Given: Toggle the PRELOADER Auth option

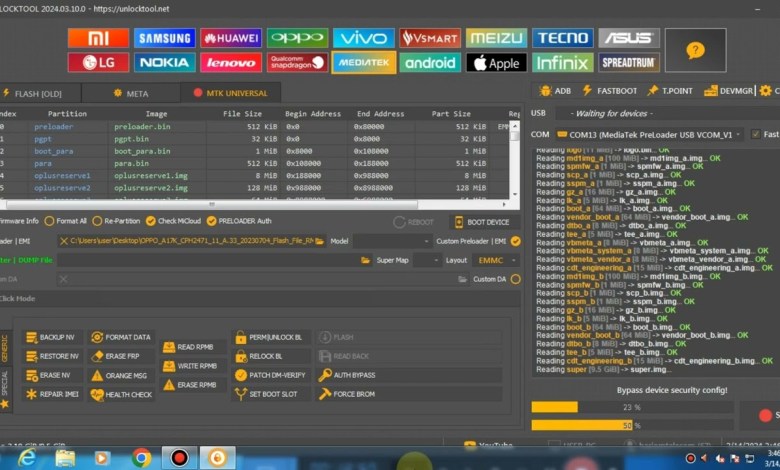Looking at the screenshot, I should click(239, 221).
